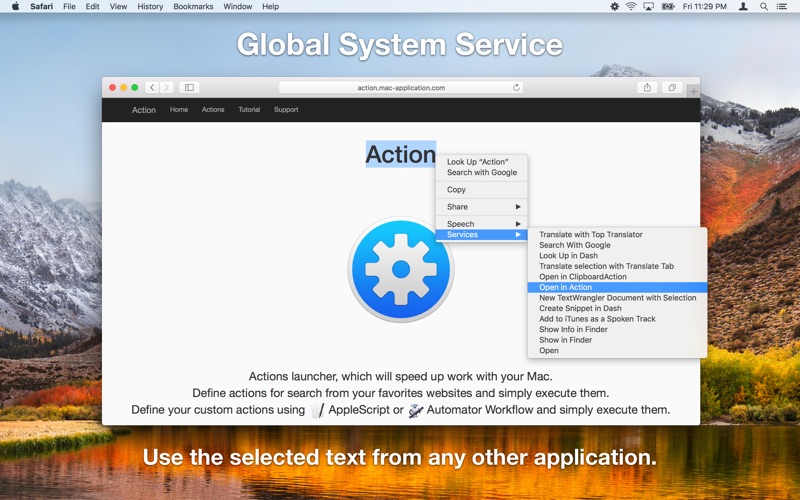800x500 pixels.
Task: Open the Safari Share button
Action: click(647, 87)
